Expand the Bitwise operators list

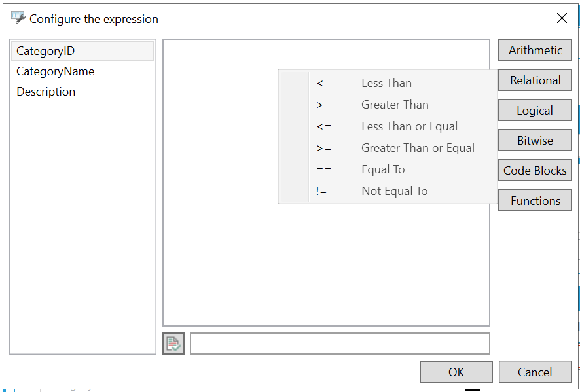point(535,141)
